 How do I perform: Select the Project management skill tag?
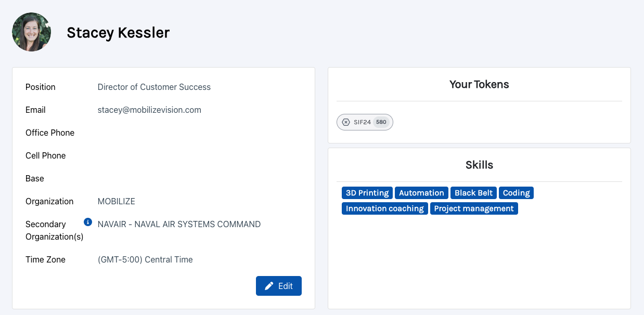[474, 208]
